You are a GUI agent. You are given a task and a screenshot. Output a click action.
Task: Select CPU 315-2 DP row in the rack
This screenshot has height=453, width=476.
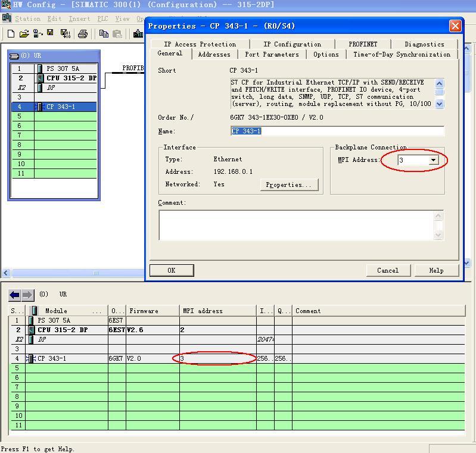coord(54,79)
